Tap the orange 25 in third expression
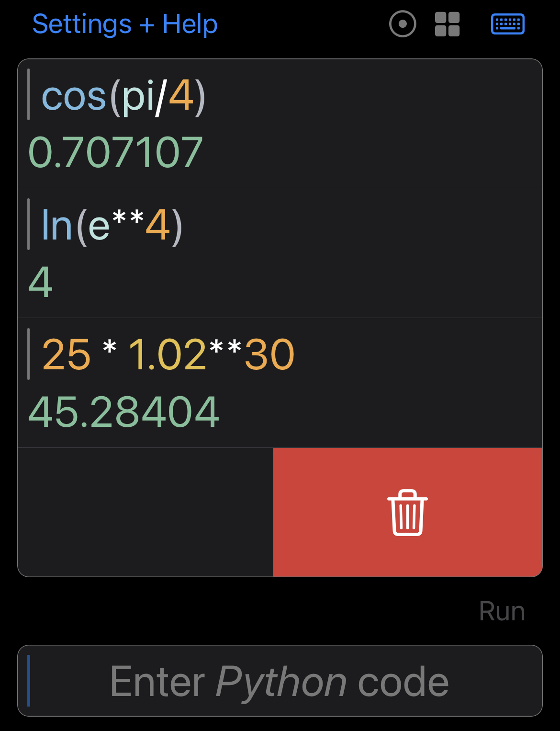This screenshot has width=560, height=731. tap(66, 354)
